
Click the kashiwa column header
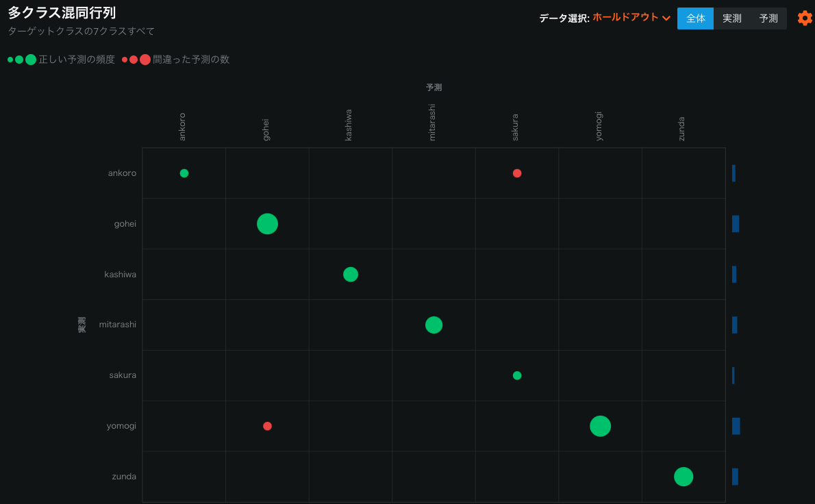(348, 125)
